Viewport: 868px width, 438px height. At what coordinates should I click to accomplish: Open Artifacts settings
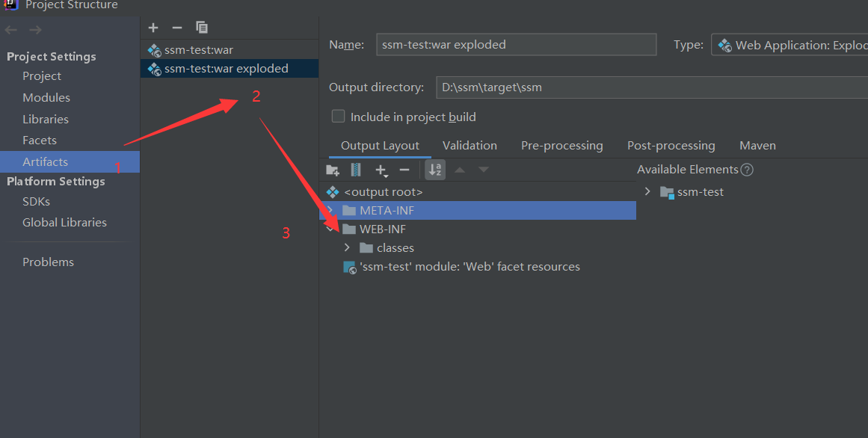[x=70, y=161]
